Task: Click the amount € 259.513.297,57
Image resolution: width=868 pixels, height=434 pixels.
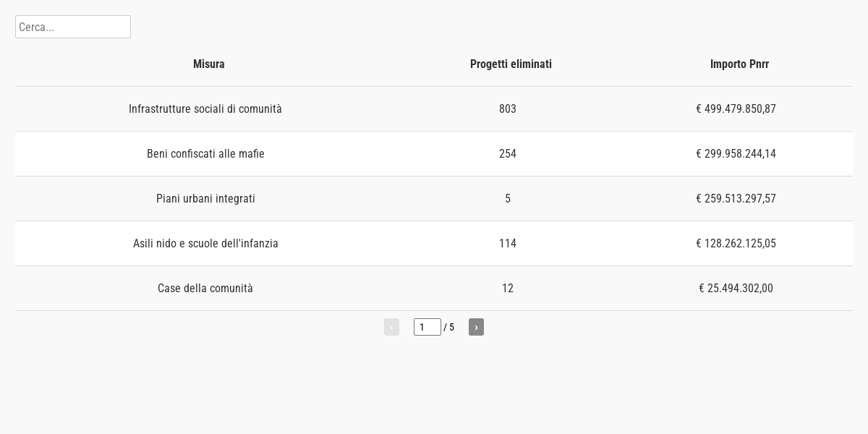Action: pos(736,199)
